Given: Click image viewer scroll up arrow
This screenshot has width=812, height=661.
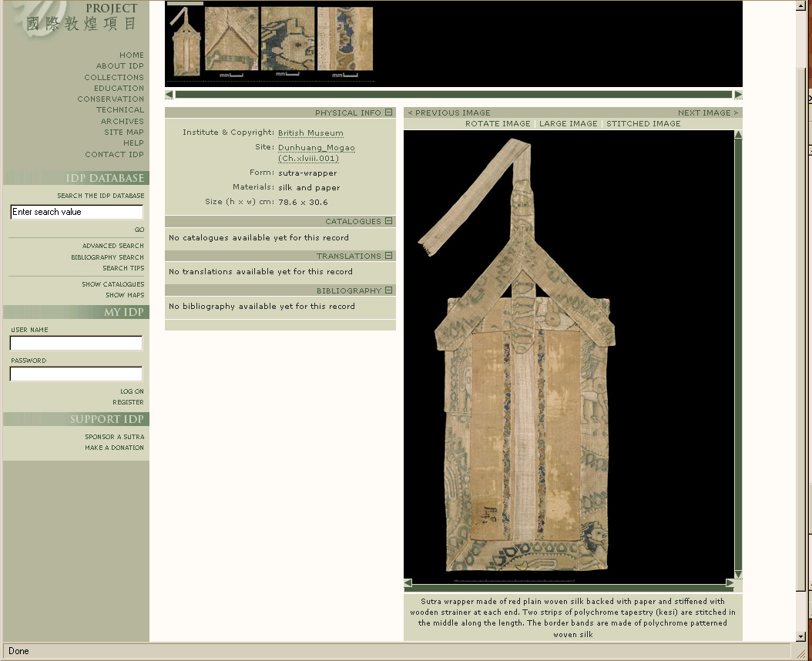Looking at the screenshot, I should coord(739,135).
